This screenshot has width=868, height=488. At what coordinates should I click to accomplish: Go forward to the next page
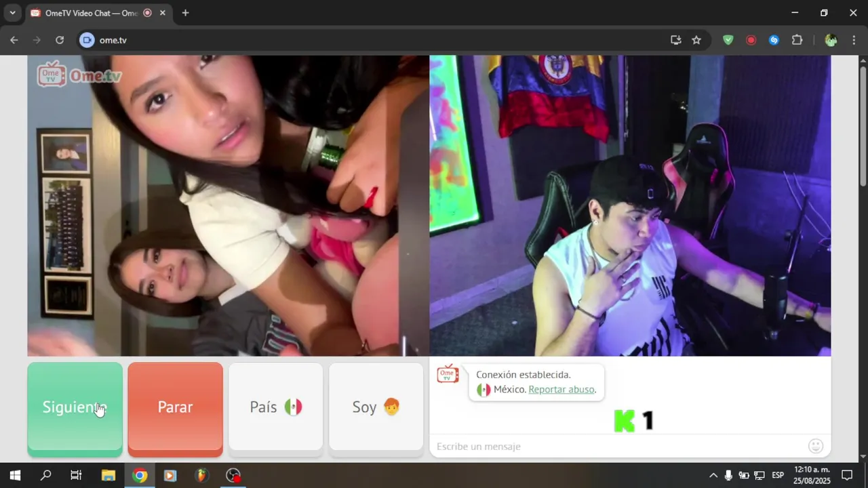click(37, 40)
